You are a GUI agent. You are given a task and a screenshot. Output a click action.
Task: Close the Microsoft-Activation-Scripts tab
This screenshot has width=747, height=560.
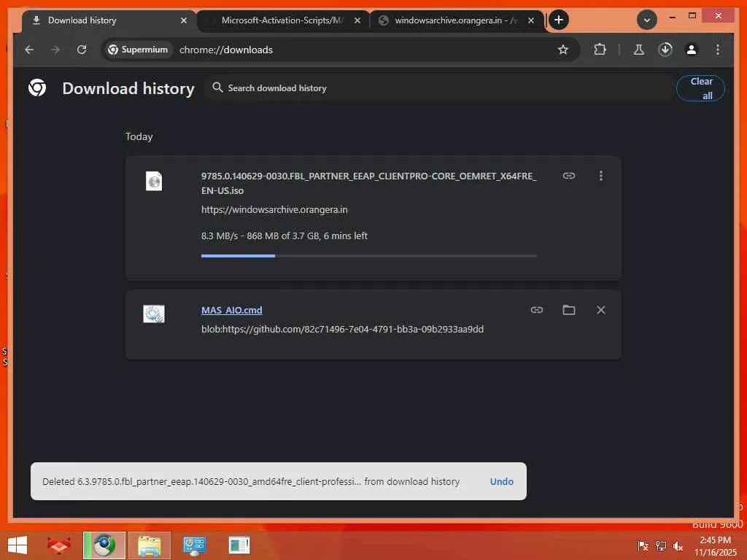357,20
